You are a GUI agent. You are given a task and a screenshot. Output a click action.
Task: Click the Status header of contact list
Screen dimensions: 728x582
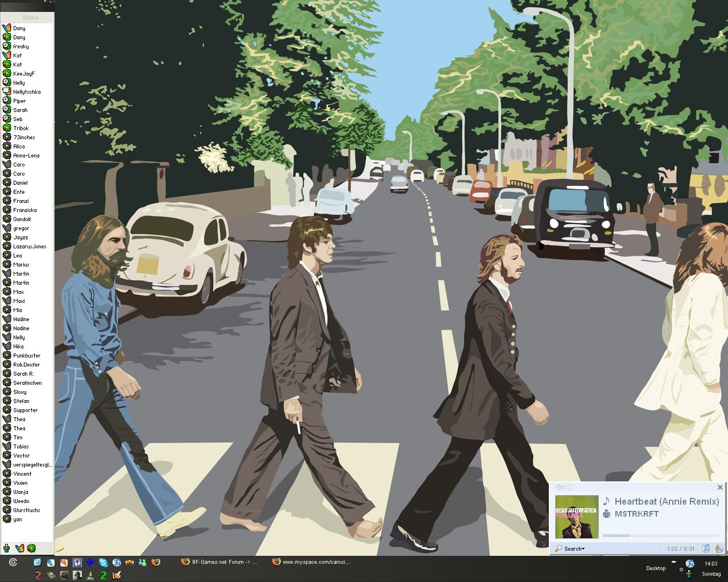click(30, 18)
